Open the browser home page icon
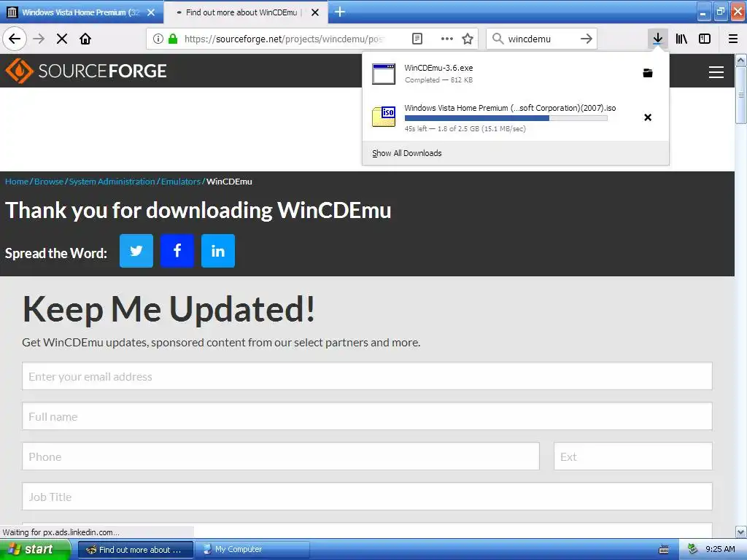747x560 pixels. [85, 39]
